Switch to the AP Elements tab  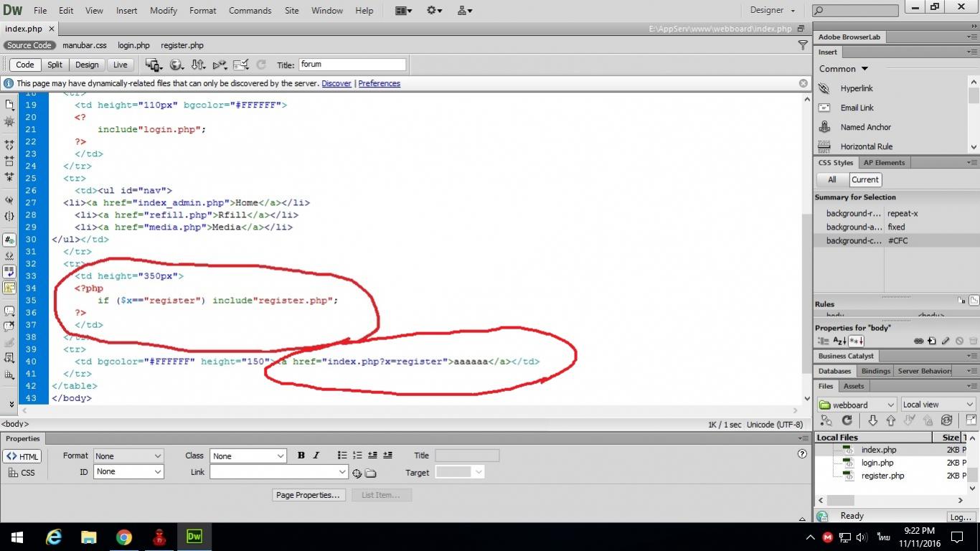pos(885,163)
